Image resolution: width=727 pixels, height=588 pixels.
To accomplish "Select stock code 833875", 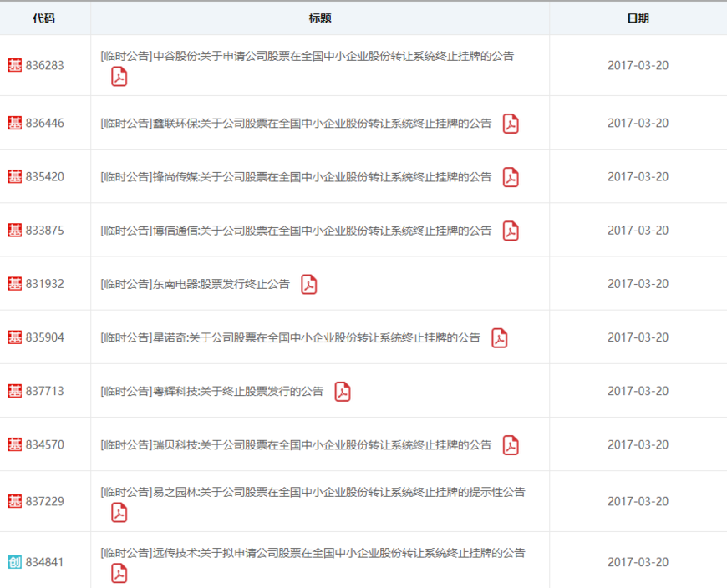I will (x=45, y=231).
